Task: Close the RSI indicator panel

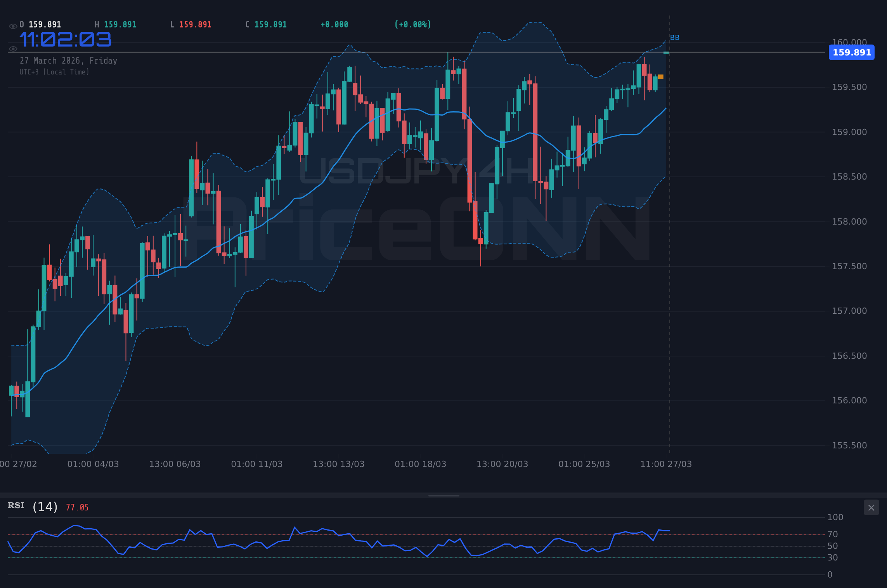Action: tap(871, 507)
